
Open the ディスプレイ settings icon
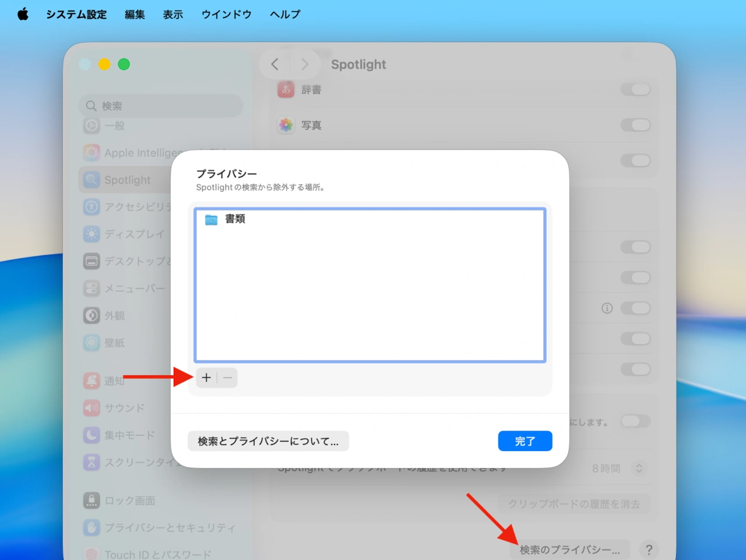pyautogui.click(x=92, y=234)
